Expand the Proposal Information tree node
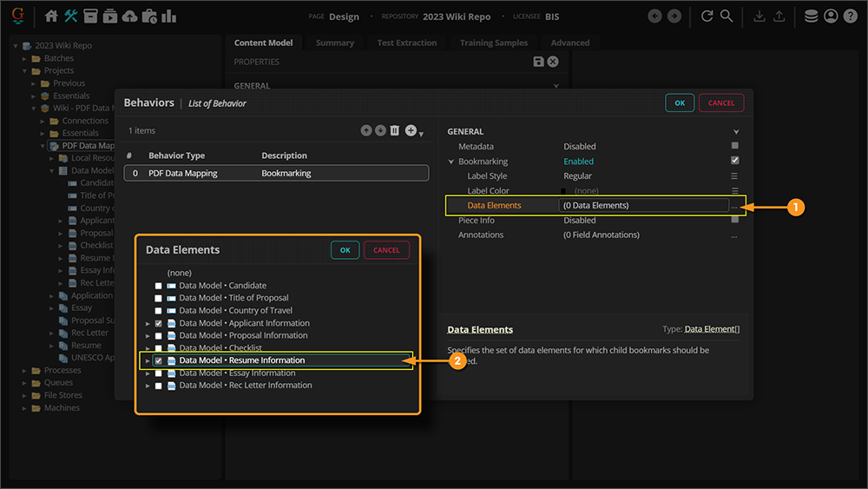Screen dimensions: 868x489 pos(148,335)
